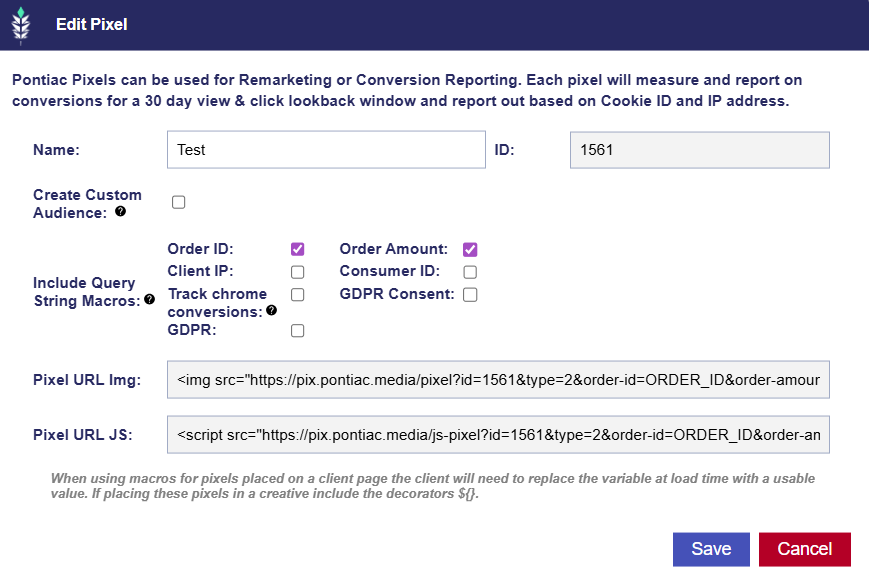Enable the Create Custom Audience checkbox
Image resolution: width=869 pixels, height=576 pixels.
(x=179, y=202)
